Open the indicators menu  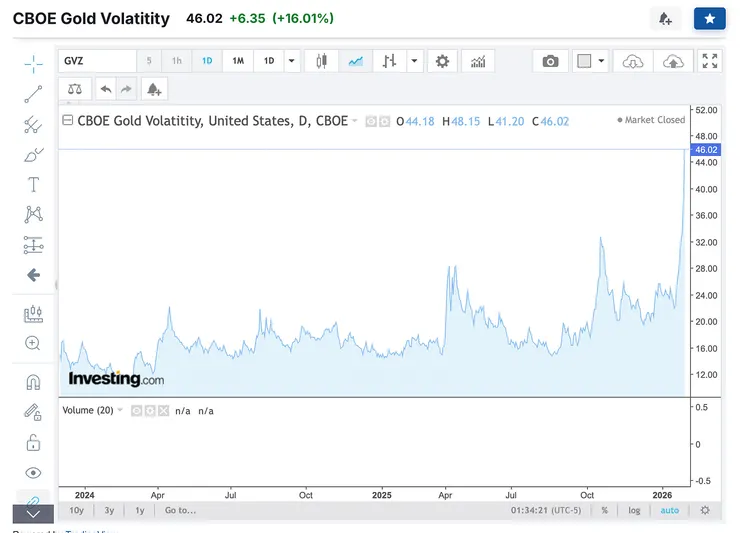pos(478,61)
